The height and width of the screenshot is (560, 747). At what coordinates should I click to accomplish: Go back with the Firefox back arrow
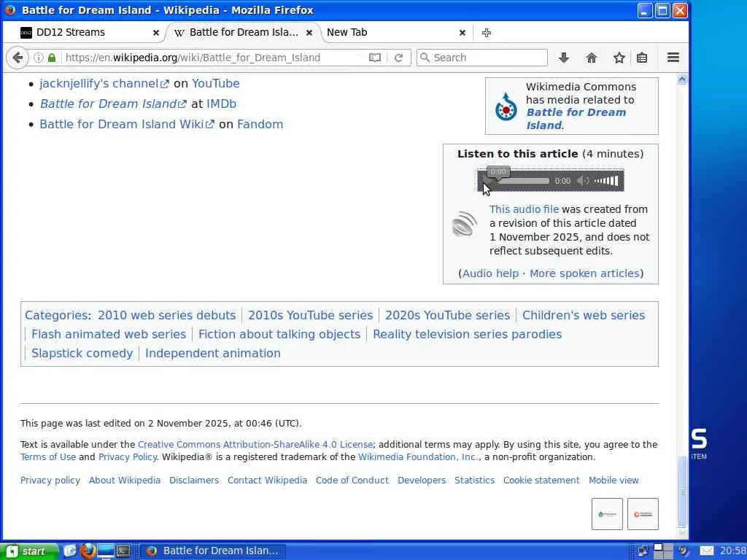point(18,58)
